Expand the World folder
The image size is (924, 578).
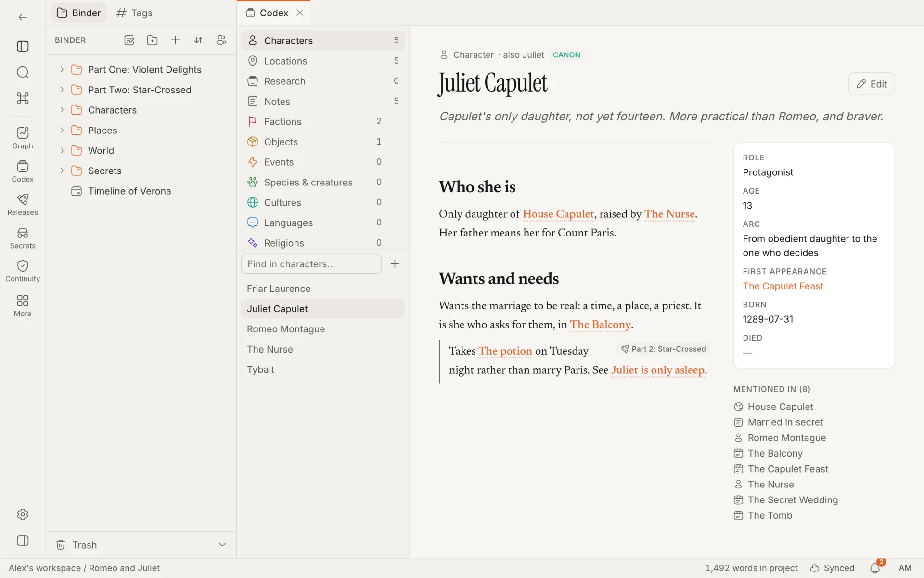point(62,150)
